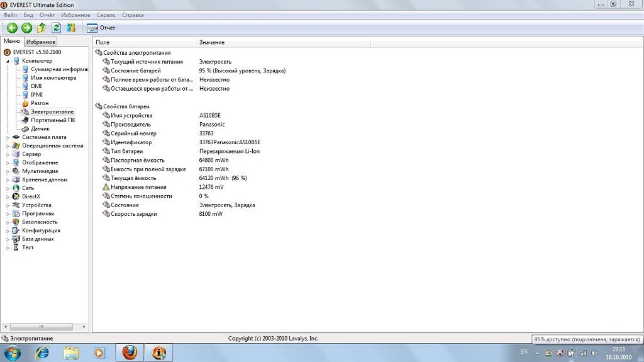Expand the Сервер node
Screen dimensions: 644x362
tap(8, 154)
